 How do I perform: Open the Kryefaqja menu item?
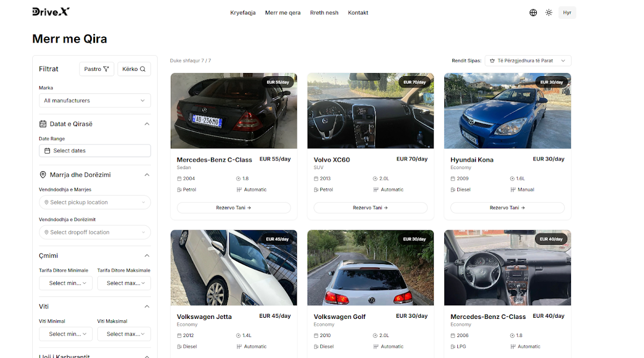click(x=243, y=12)
